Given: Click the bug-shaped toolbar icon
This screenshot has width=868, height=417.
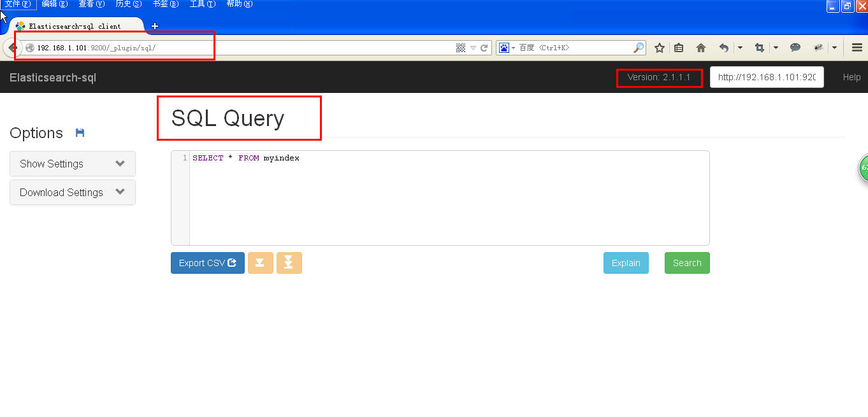Looking at the screenshot, I should (x=819, y=48).
